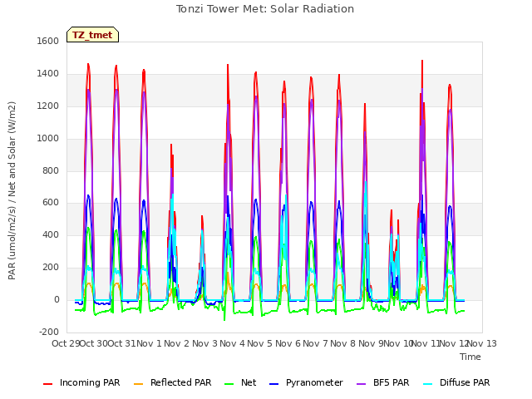The height and width of the screenshot is (399, 532).
Task: Click the 1600 y-axis tick label
Action: 48,41
